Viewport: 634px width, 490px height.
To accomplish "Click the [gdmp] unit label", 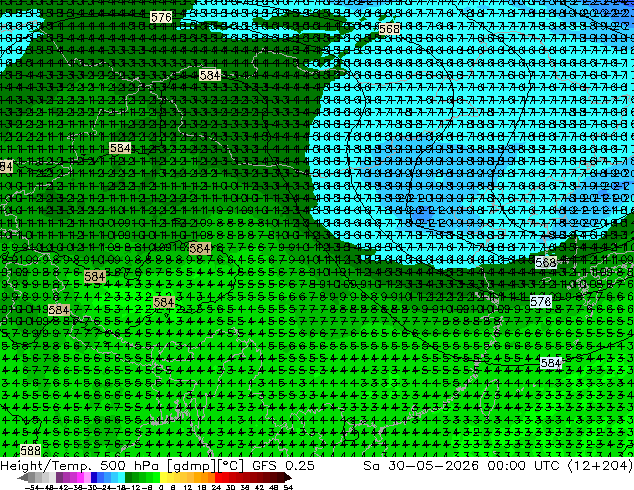I will [190, 466].
